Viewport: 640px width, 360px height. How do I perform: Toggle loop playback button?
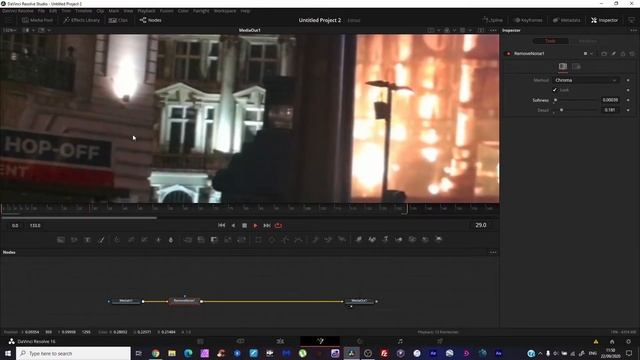(278, 225)
